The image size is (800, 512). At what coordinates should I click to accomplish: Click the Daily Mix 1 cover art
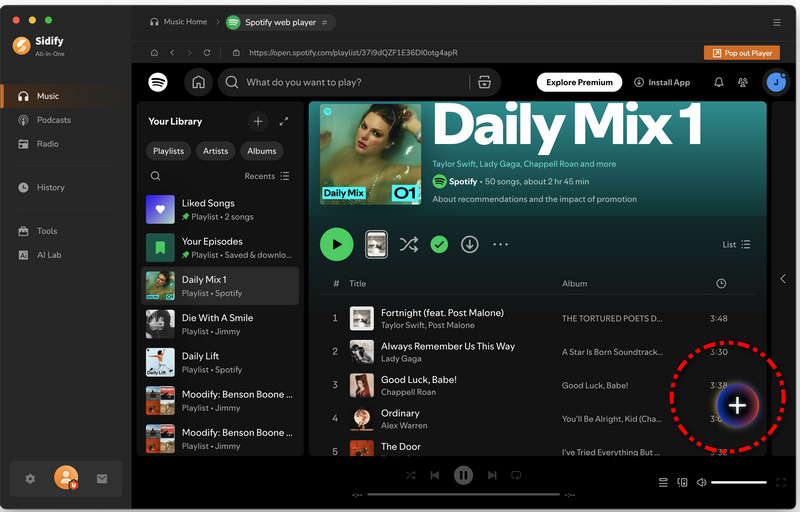(370, 154)
